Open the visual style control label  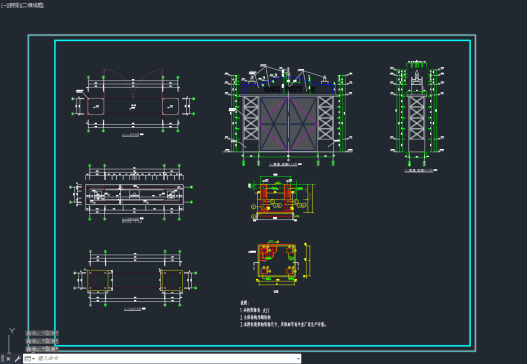pos(32,5)
